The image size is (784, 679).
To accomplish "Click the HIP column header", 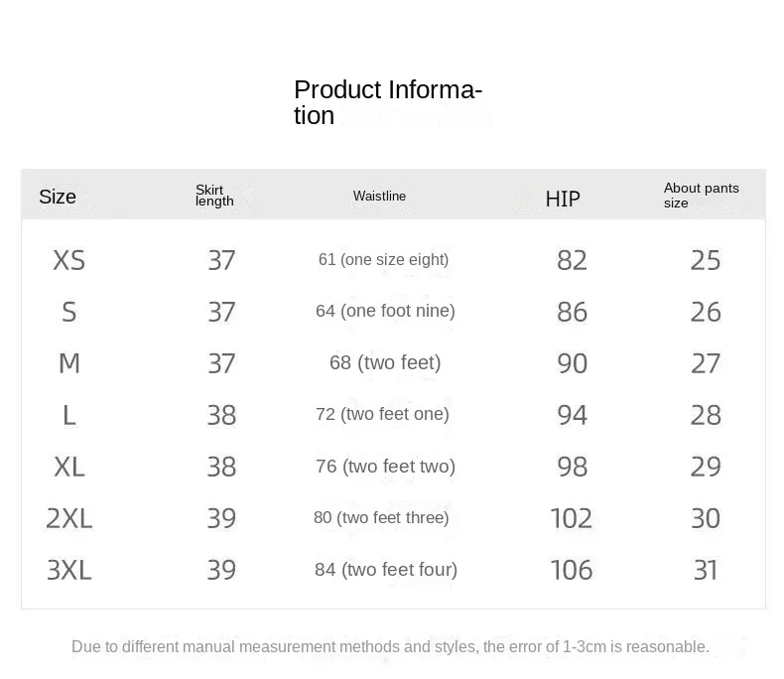I will click(563, 199).
